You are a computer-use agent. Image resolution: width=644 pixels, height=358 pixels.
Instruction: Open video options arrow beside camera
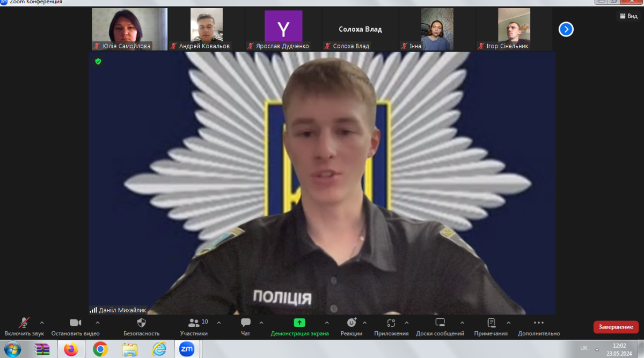[97, 323]
